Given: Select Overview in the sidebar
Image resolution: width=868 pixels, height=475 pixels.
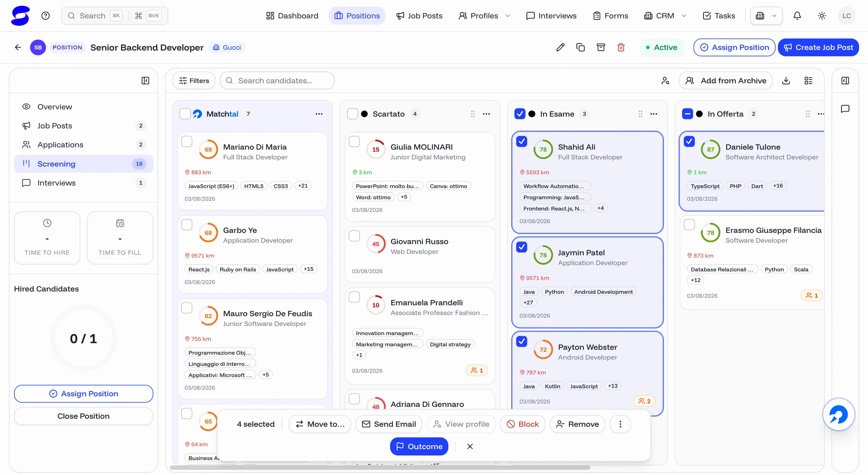Looking at the screenshot, I should (x=84, y=107).
